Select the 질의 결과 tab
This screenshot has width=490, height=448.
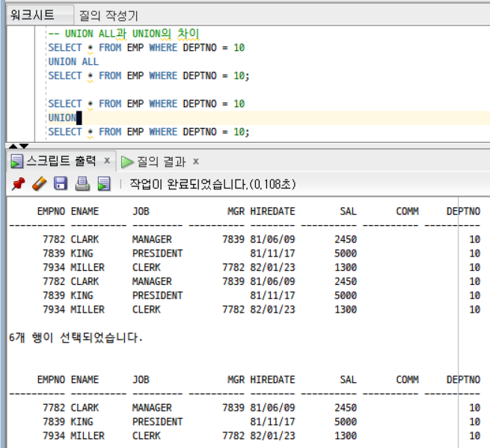[162, 162]
